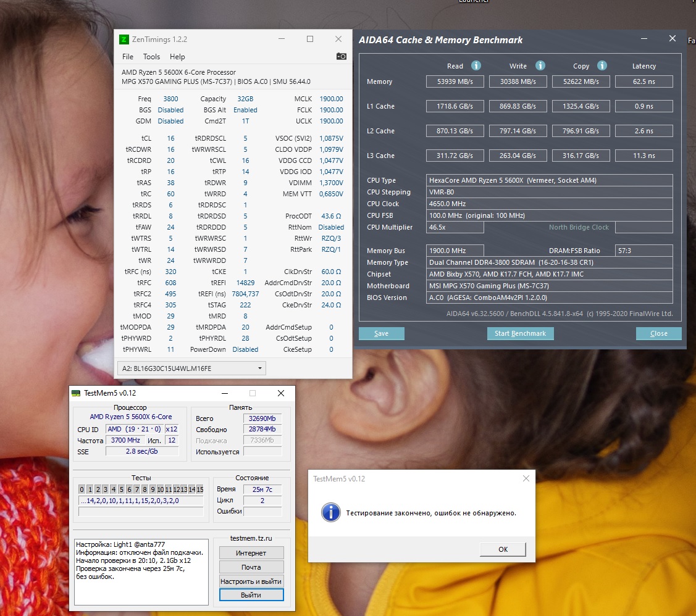
Task: Minimize the AIDA64 benchmark window
Action: pyautogui.click(x=644, y=39)
